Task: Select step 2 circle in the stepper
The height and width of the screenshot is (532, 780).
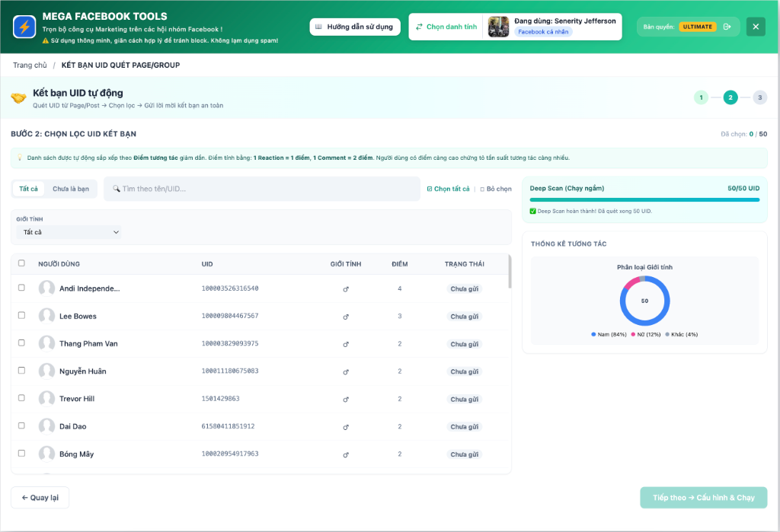Action: (730, 97)
